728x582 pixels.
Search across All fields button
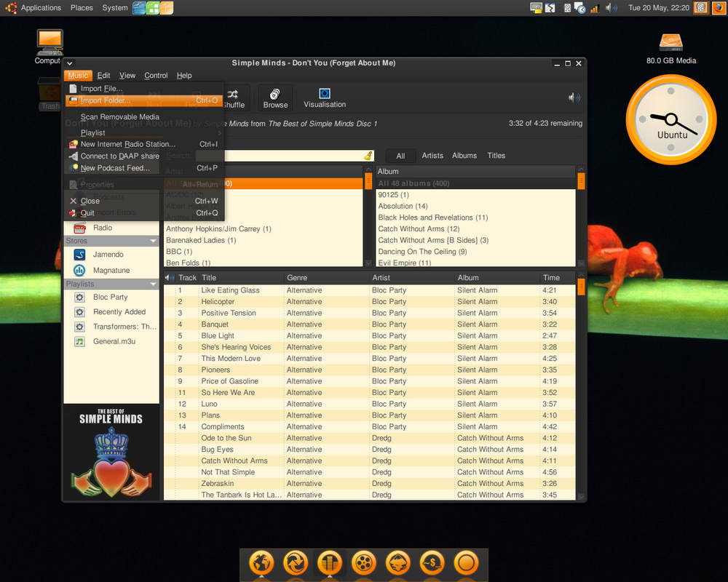400,156
